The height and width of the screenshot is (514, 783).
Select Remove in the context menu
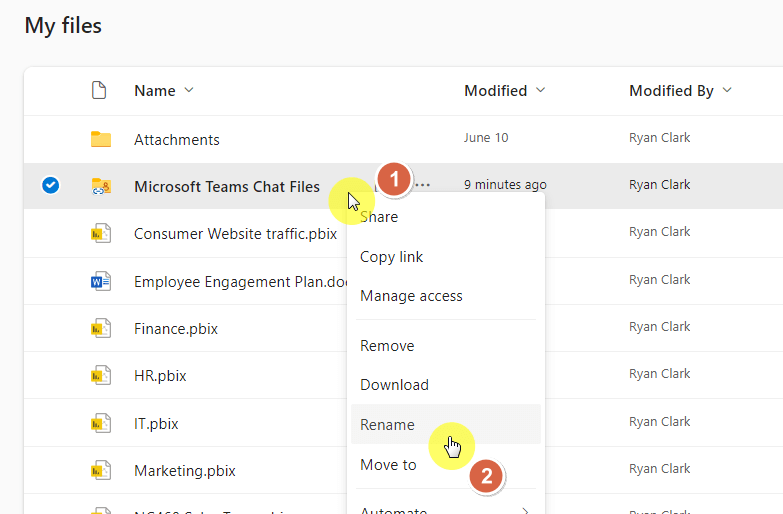click(445, 346)
